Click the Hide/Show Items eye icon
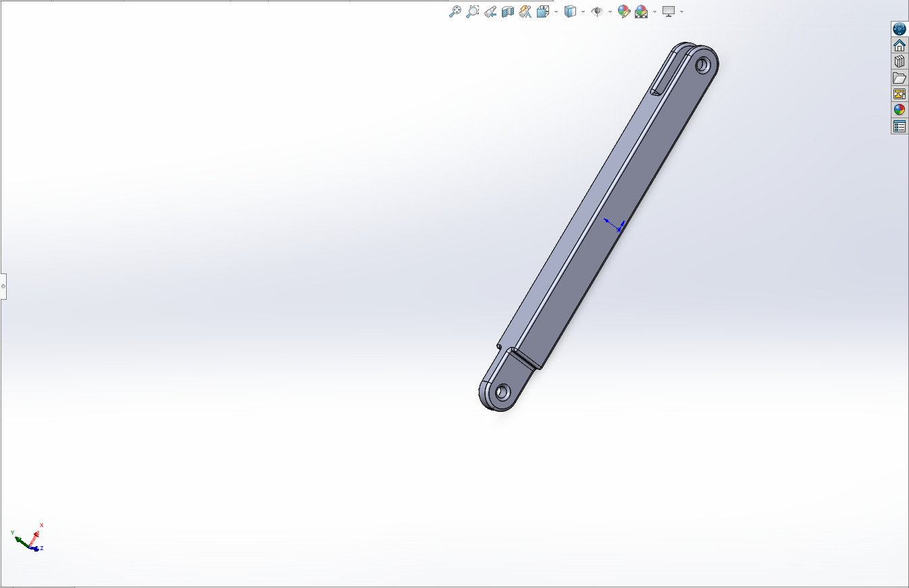This screenshot has width=909, height=588. pyautogui.click(x=597, y=11)
